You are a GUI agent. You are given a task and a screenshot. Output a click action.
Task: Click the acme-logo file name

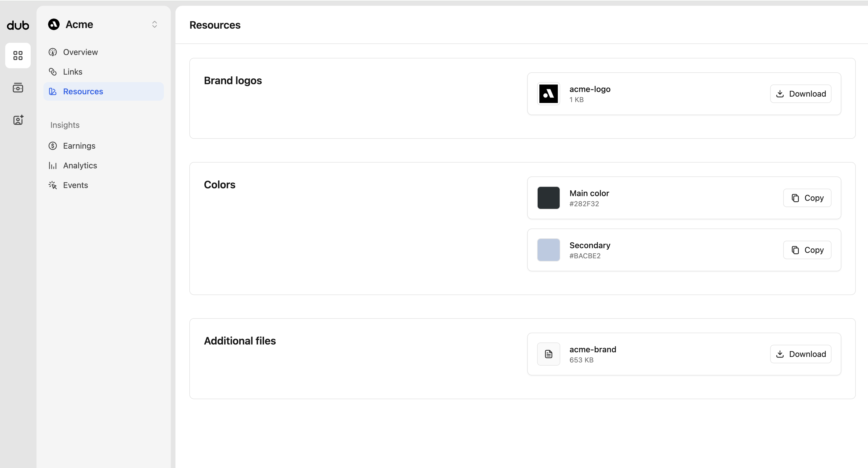[x=590, y=89]
